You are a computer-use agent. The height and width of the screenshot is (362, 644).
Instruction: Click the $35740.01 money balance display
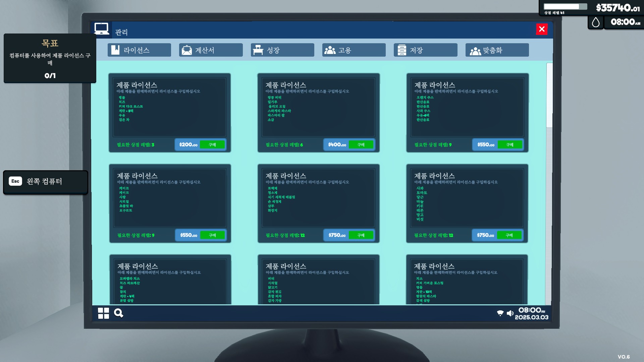coord(618,8)
